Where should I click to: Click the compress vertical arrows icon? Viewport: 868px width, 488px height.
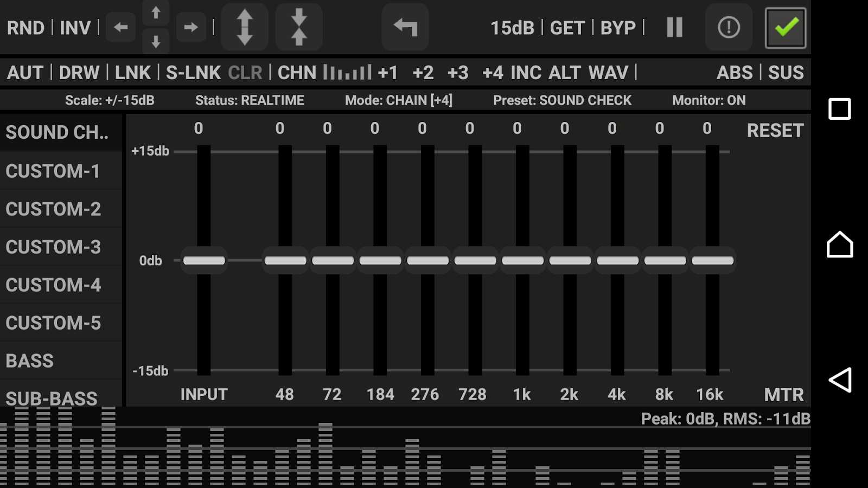coord(299,27)
